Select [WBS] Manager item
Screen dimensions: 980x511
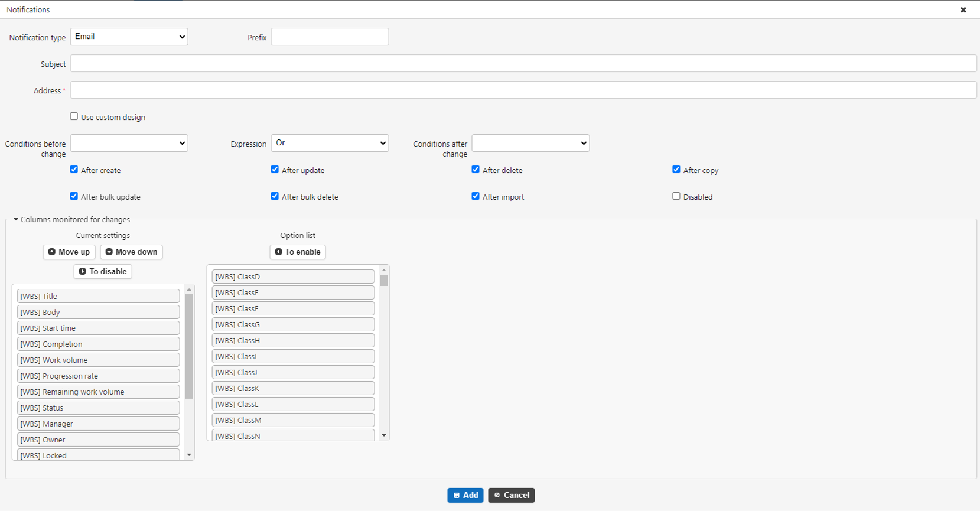click(98, 424)
